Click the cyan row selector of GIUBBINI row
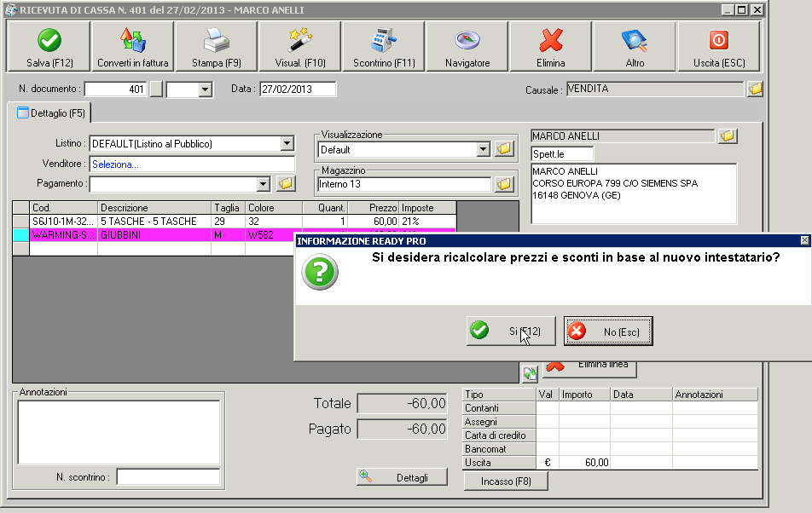This screenshot has height=513, width=812. click(x=21, y=235)
